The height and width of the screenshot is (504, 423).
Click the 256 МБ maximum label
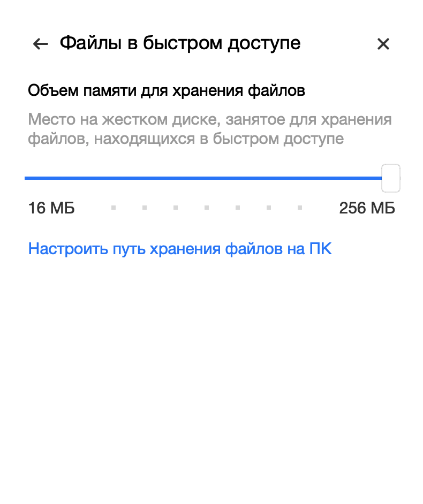click(367, 208)
